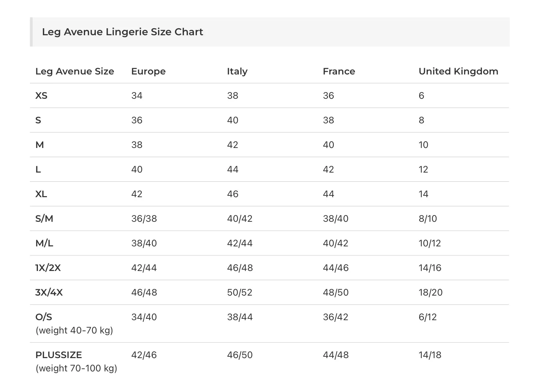The height and width of the screenshot is (392, 539).
Task: Select the "(weight 40-70 kg)" note
Action: click(75, 330)
